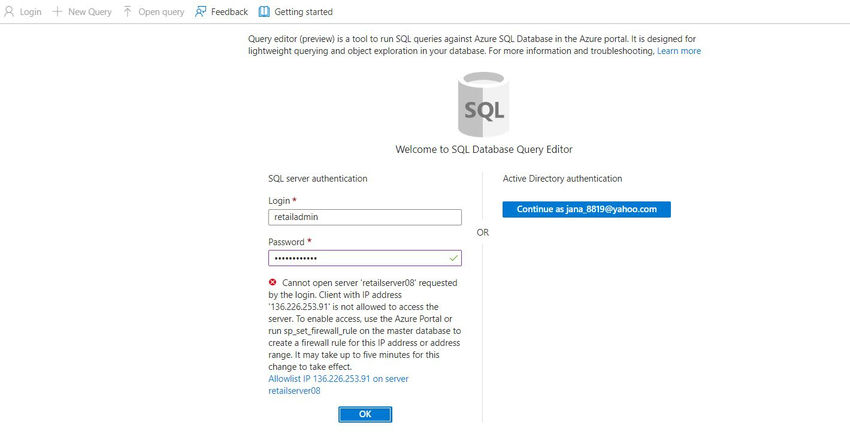This screenshot has width=850, height=437.
Task: Click the Open query upload arrow icon
Action: [127, 11]
